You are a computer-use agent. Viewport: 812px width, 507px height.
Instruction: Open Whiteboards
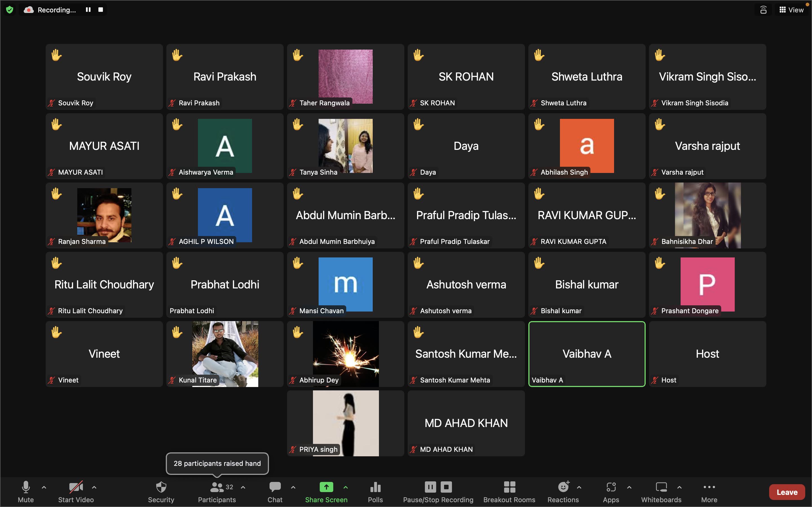pos(661,492)
